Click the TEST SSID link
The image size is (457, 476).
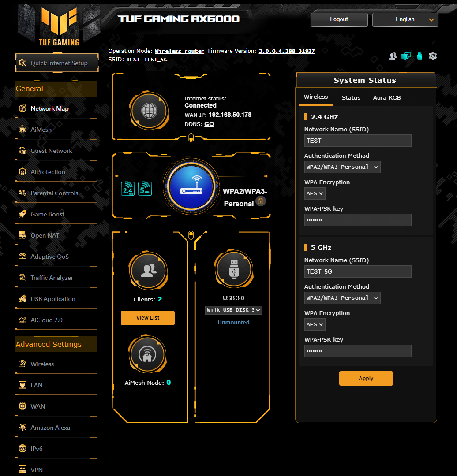pos(133,59)
